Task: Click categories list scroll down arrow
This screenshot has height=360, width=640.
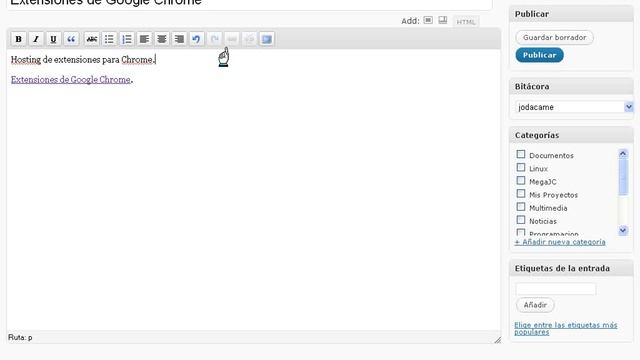Action: [x=623, y=231]
